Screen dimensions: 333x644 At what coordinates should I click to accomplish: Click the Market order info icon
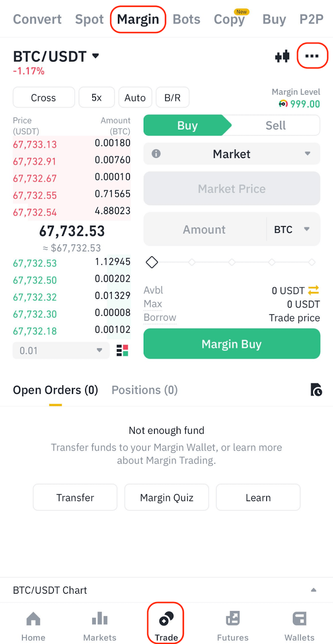point(156,154)
